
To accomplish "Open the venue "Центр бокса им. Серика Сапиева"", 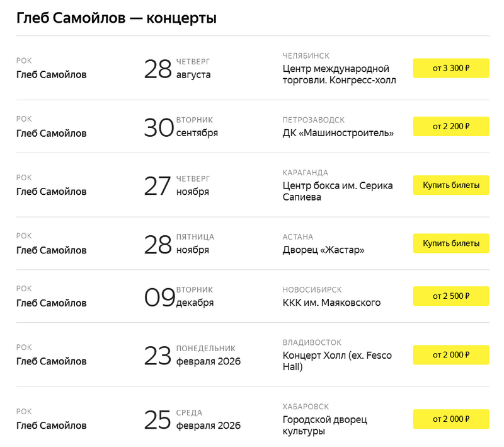I will tap(338, 191).
